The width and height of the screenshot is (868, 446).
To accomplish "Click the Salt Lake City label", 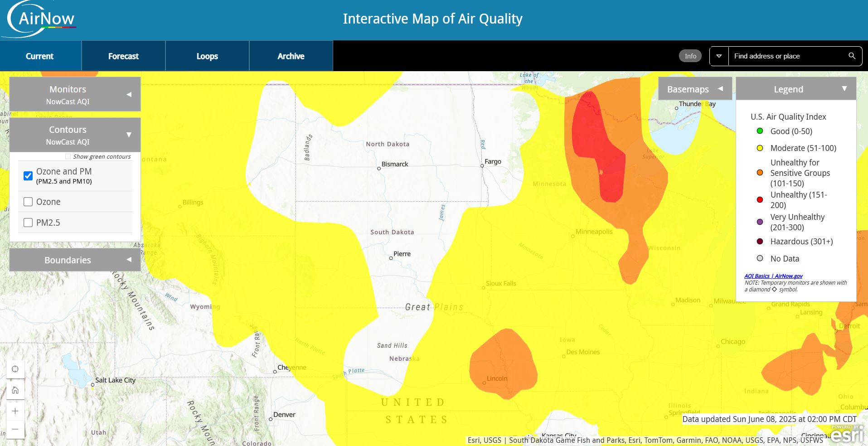I will 115,380.
